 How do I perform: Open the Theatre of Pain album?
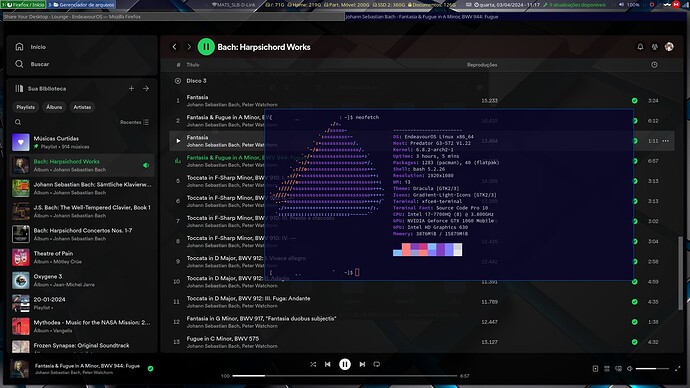(82, 257)
